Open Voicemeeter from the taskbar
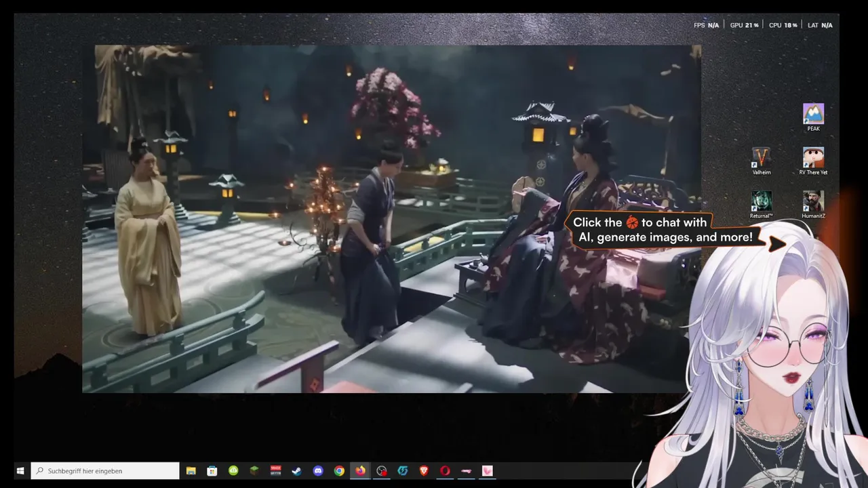Image resolution: width=868 pixels, height=488 pixels. click(275, 470)
